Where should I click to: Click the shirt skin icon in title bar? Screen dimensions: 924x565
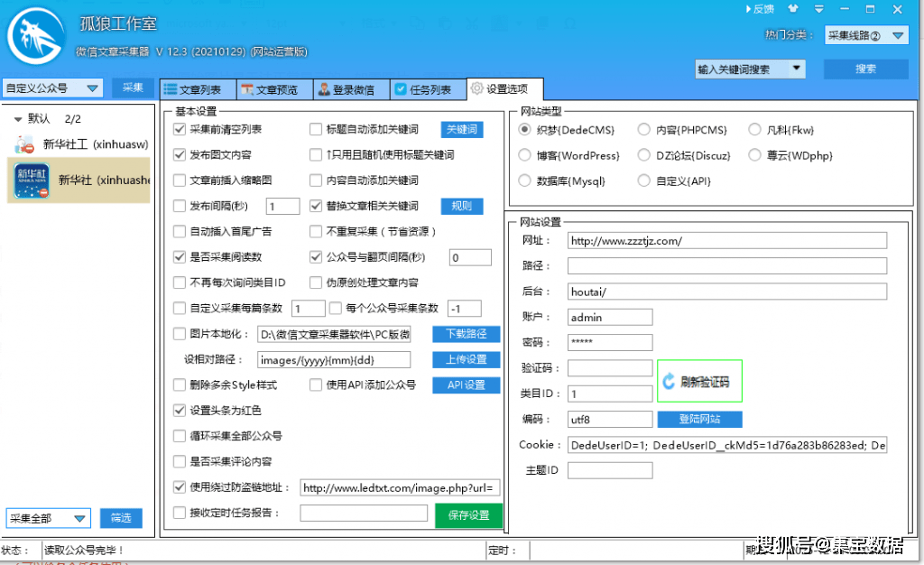793,9
